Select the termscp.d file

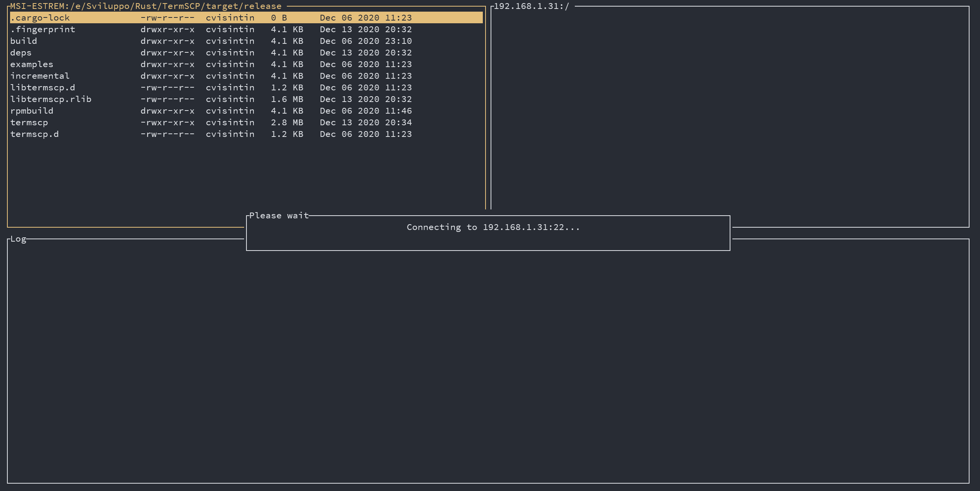coord(35,134)
